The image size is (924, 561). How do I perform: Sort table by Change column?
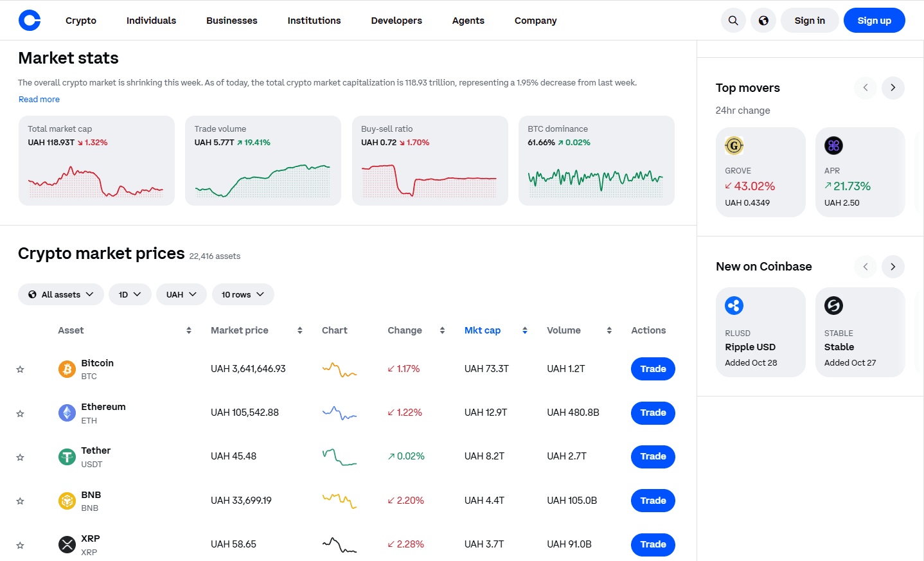[416, 330]
